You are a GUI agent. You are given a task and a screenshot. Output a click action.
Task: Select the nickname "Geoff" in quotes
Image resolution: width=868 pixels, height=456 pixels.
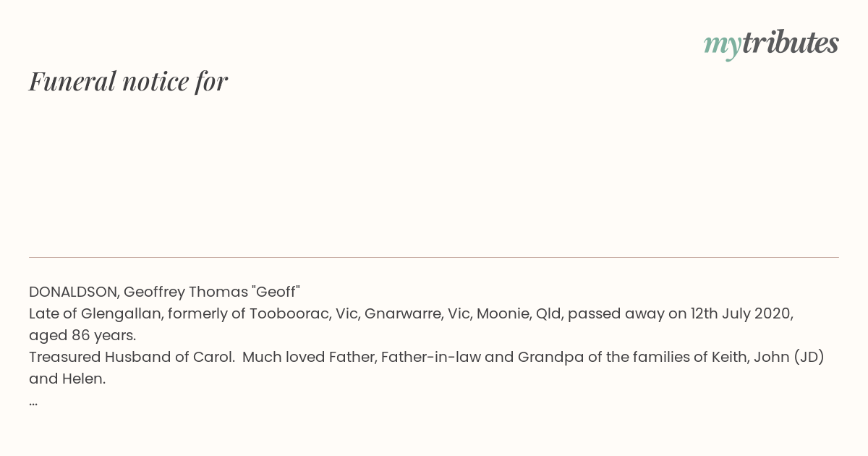276,292
